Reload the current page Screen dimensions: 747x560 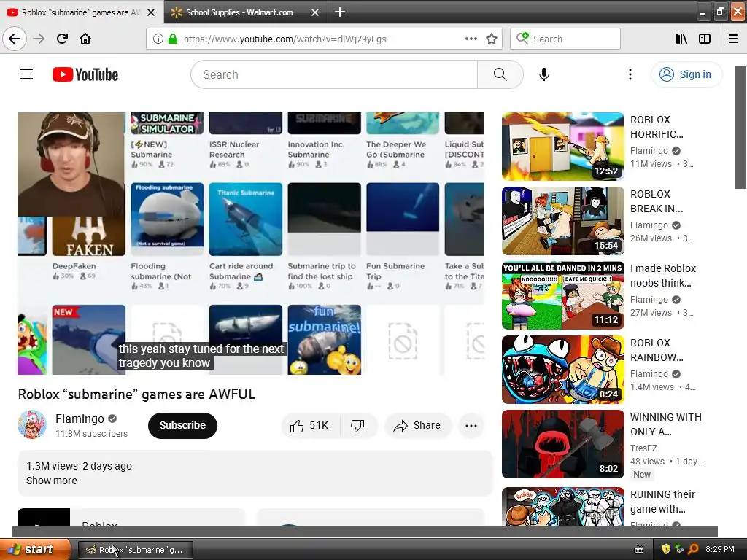pos(62,39)
